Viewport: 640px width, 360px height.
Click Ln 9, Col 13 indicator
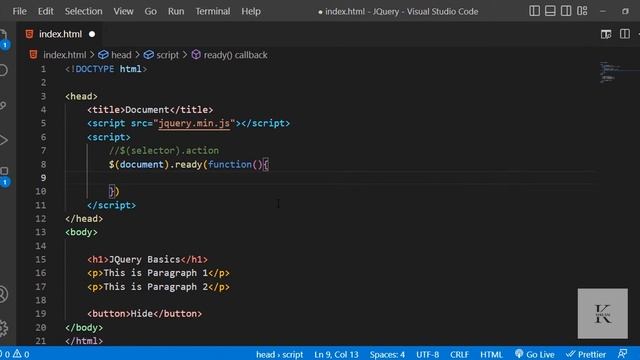coord(336,354)
